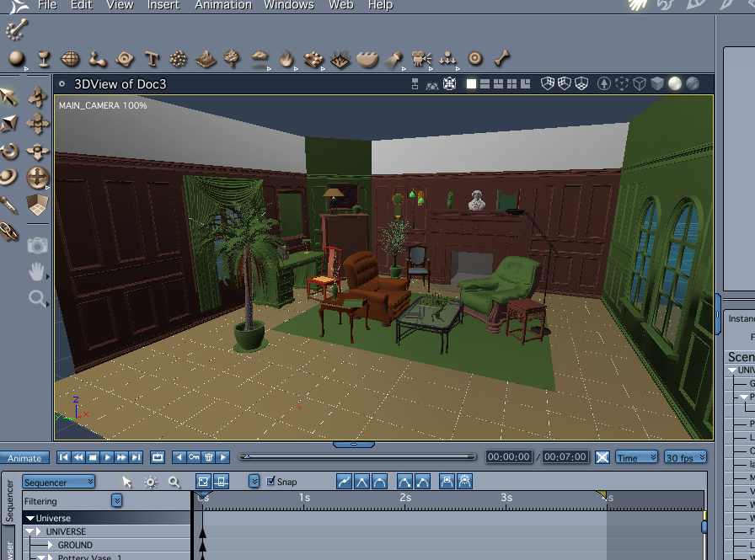The height and width of the screenshot is (560, 755).
Task: Pick the arrow selection tool in left toolbox
Action: coord(8,97)
